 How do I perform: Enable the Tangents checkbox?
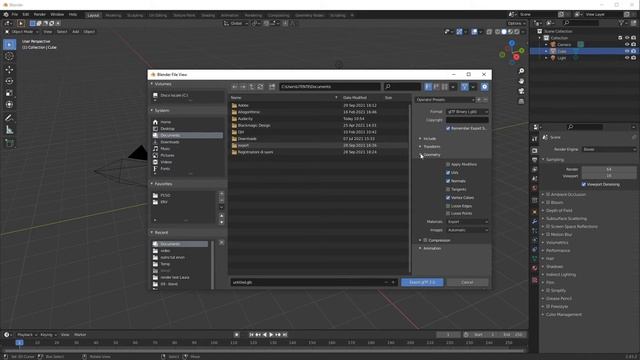448,189
